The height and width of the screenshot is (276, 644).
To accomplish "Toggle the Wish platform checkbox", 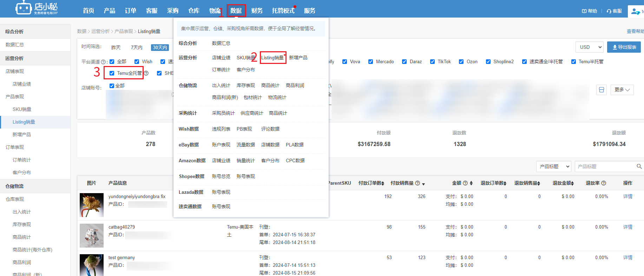I will tap(137, 62).
